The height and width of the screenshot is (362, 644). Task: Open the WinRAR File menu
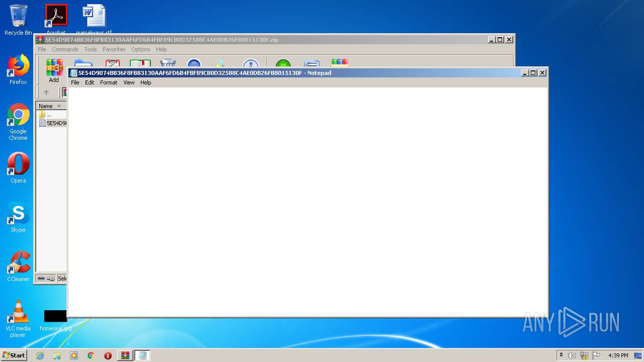(x=42, y=49)
